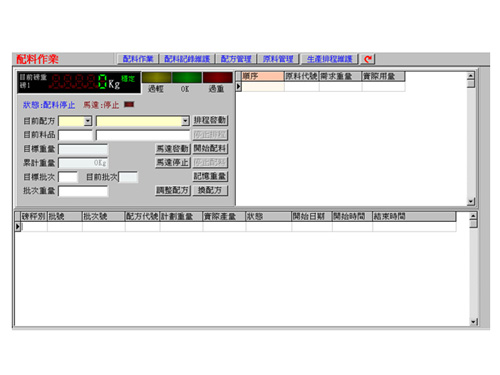Switch to 原料管理 tab
The width and height of the screenshot is (500, 375).
(x=278, y=59)
